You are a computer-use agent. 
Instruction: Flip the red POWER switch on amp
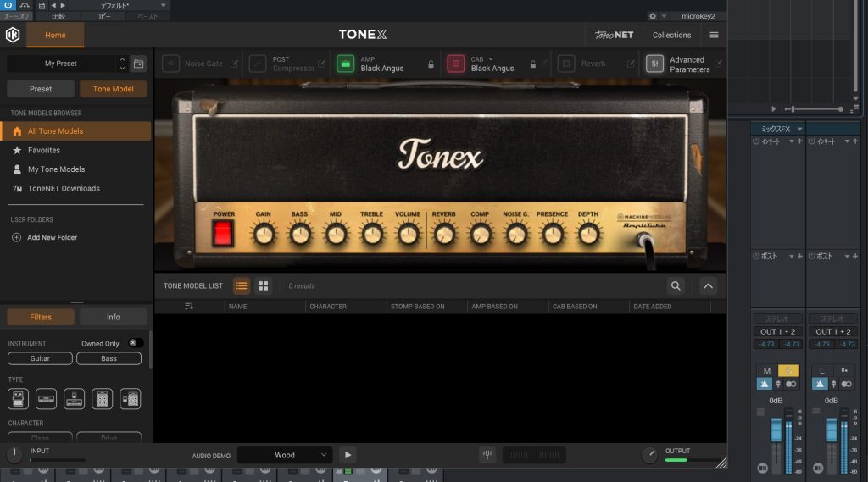[224, 233]
